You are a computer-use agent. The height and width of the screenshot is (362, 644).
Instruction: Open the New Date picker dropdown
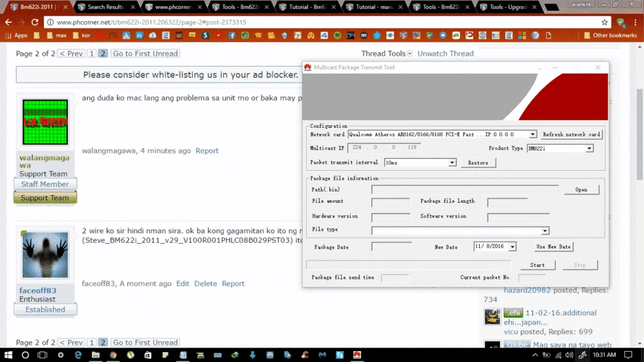pos(512,247)
